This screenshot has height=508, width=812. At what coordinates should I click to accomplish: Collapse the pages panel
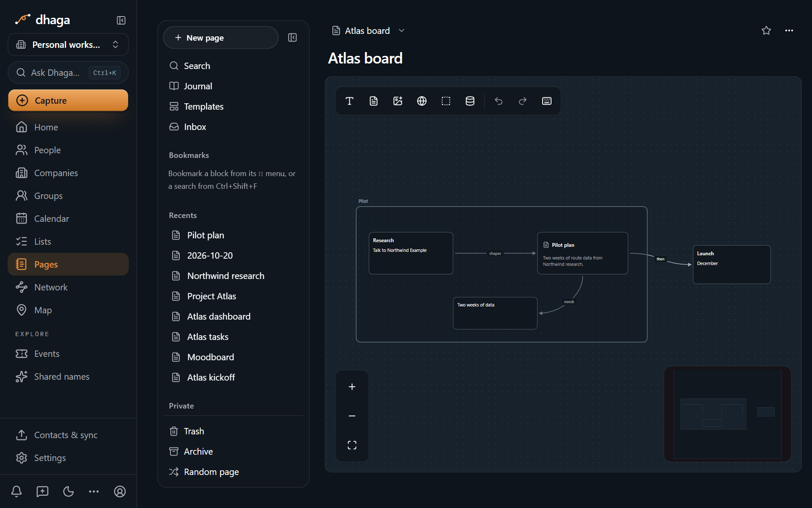[x=292, y=38]
